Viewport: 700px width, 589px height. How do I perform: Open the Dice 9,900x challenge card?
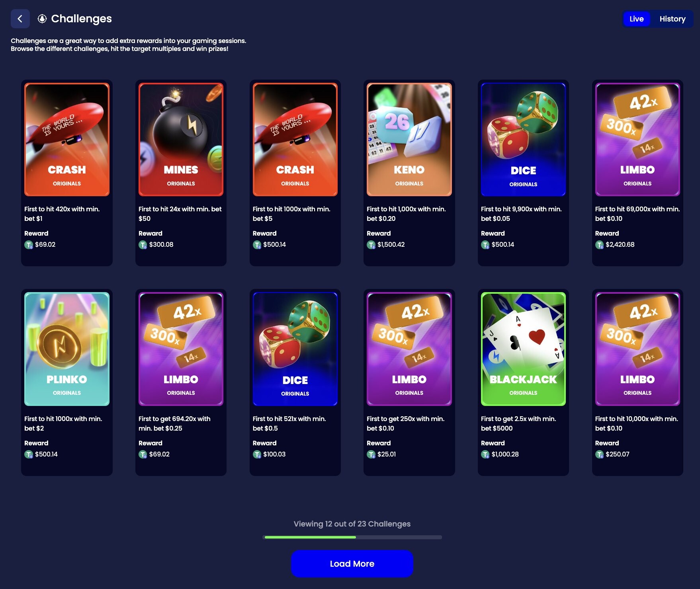(x=523, y=173)
